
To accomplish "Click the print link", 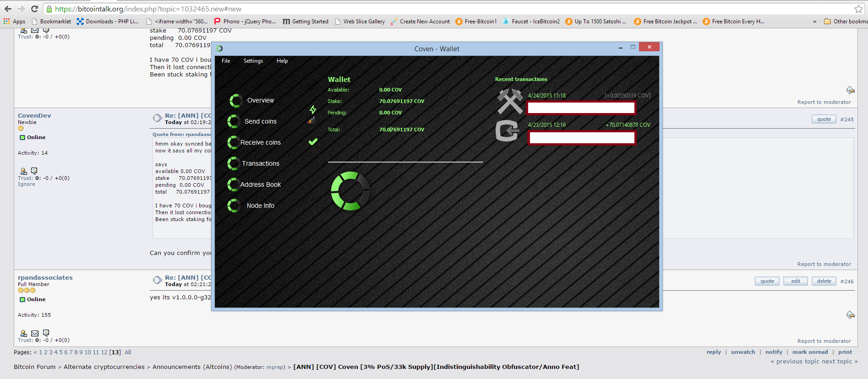I will point(845,352).
